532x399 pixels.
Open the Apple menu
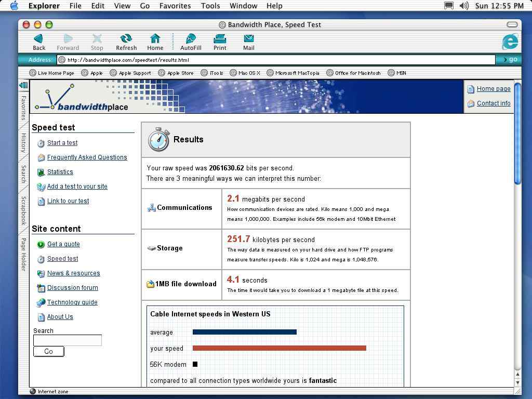click(x=14, y=5)
